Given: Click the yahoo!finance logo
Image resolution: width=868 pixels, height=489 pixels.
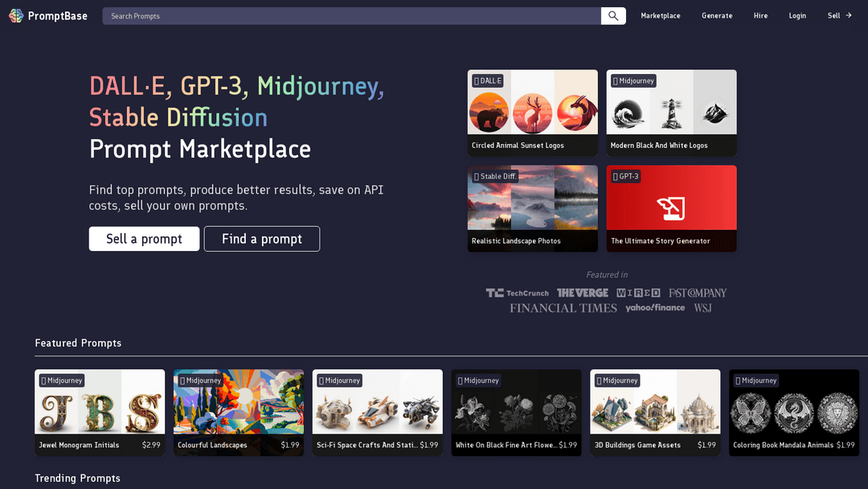Looking at the screenshot, I should [655, 308].
